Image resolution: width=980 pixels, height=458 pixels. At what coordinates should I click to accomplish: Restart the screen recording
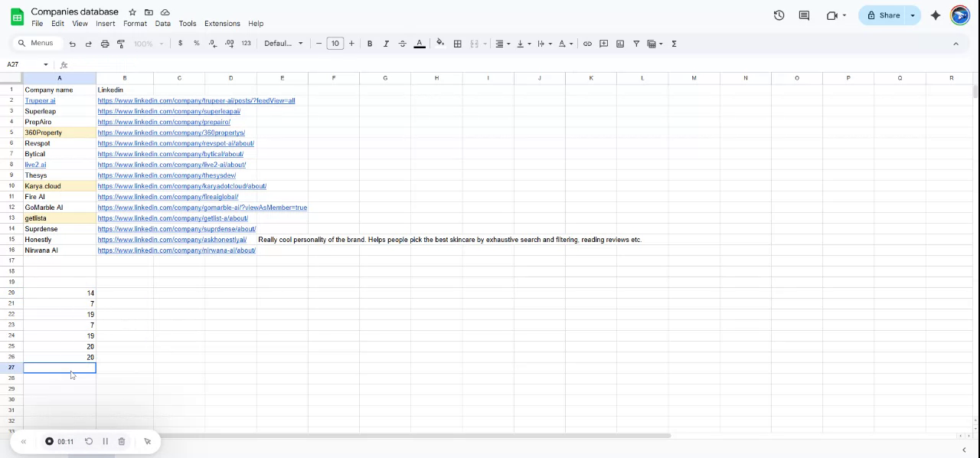click(x=89, y=441)
